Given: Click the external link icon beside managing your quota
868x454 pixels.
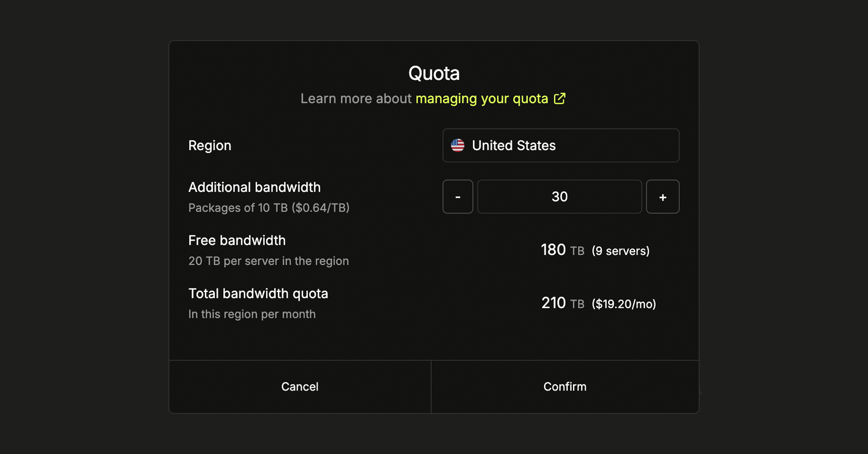Looking at the screenshot, I should click(560, 99).
